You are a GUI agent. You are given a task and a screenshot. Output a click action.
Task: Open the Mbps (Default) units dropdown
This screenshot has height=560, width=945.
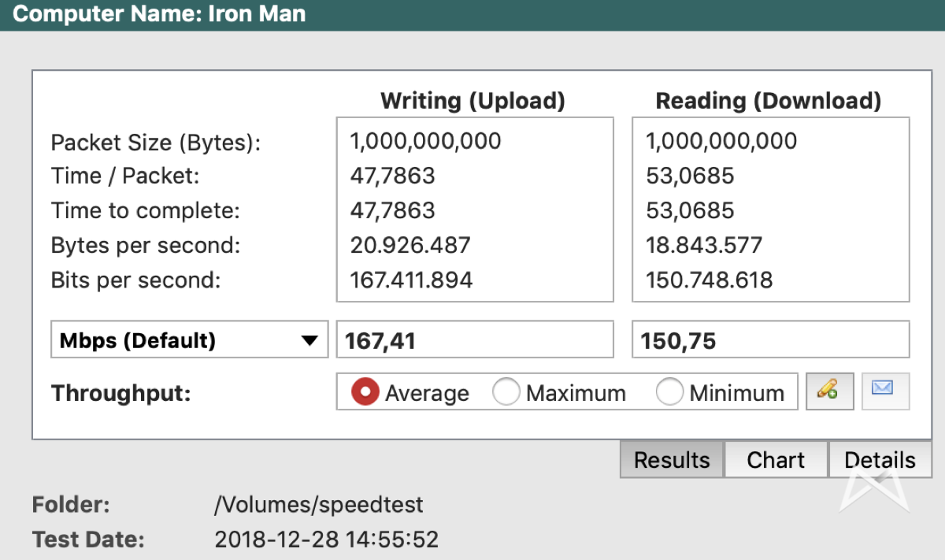pyautogui.click(x=189, y=340)
